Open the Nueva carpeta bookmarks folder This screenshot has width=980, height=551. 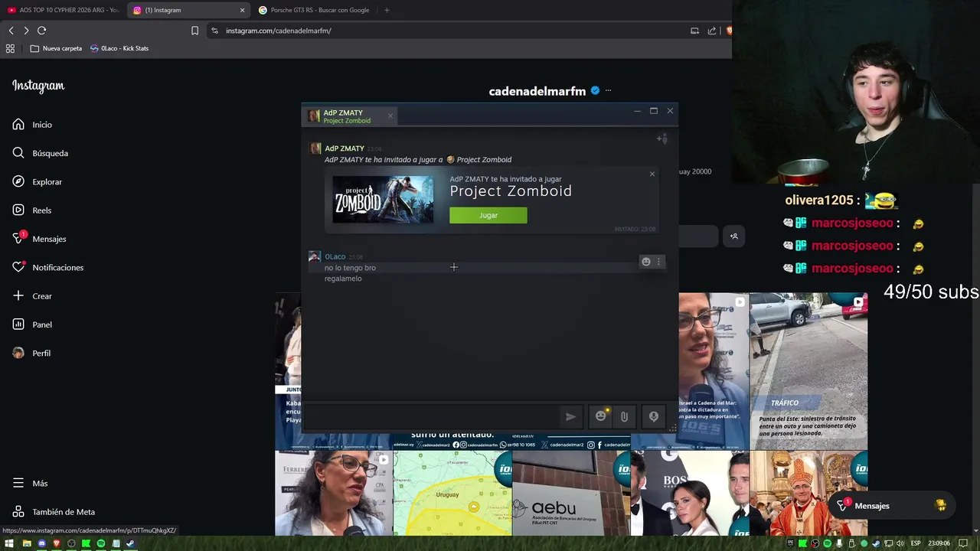pos(56,48)
